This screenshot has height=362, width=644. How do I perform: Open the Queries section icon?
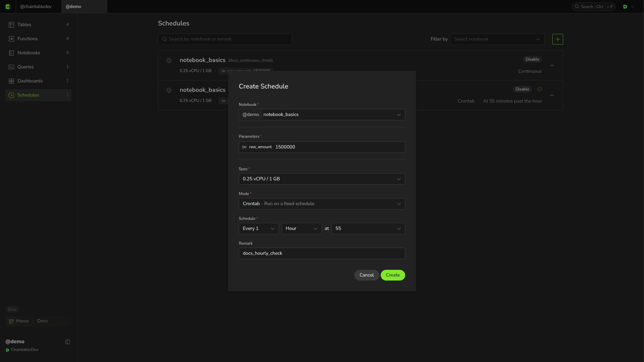click(x=11, y=67)
